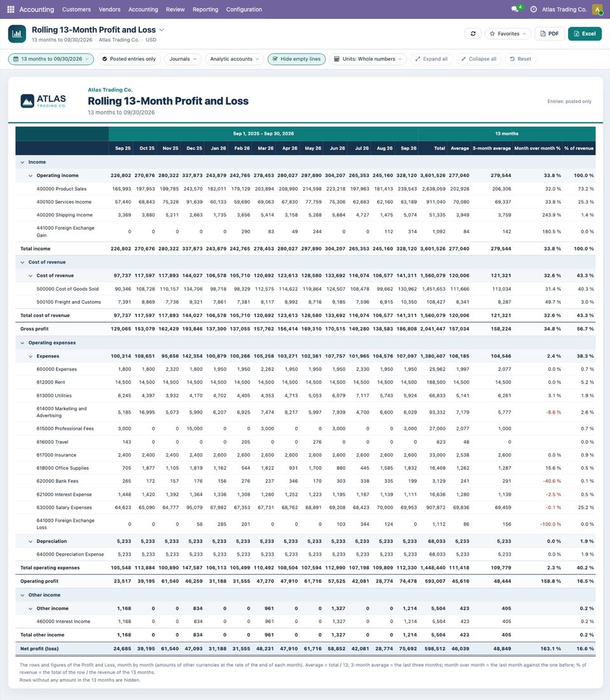This screenshot has width=610, height=700.
Task: Open the Units: Whole numbers dropdown
Action: (368, 59)
